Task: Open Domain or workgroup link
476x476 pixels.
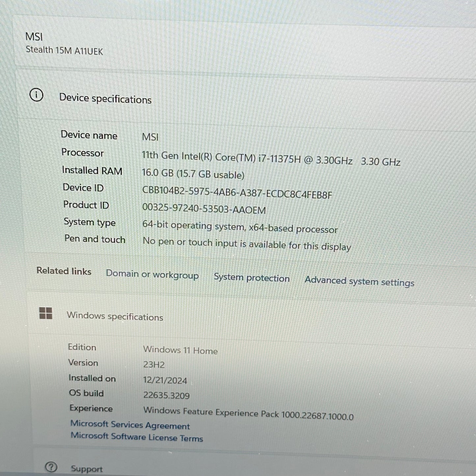Action: click(152, 274)
